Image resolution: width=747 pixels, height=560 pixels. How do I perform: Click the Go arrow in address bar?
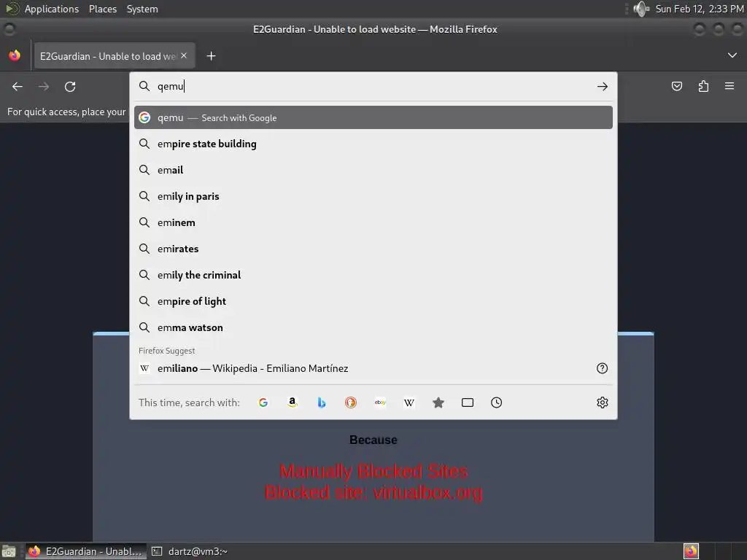[x=602, y=86]
